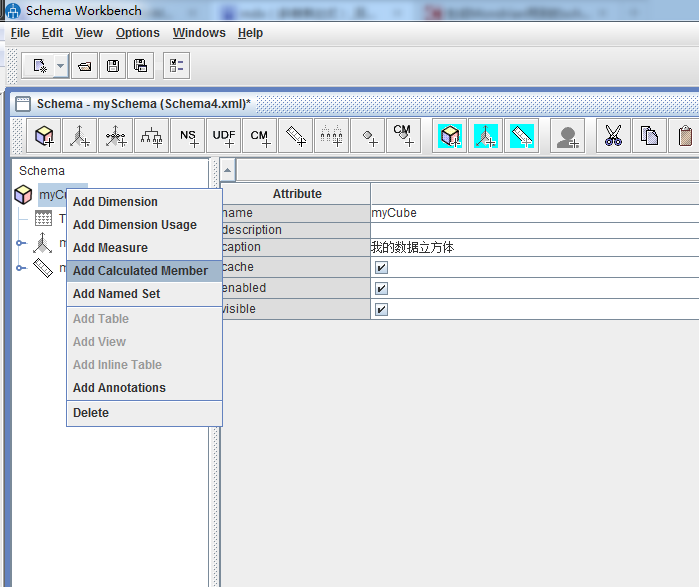Open the View menu

click(89, 33)
